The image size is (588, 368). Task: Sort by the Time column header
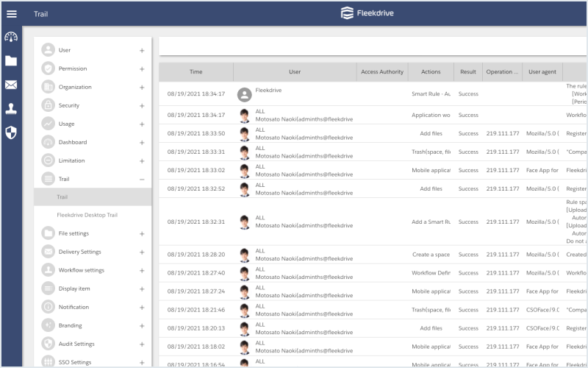click(196, 71)
